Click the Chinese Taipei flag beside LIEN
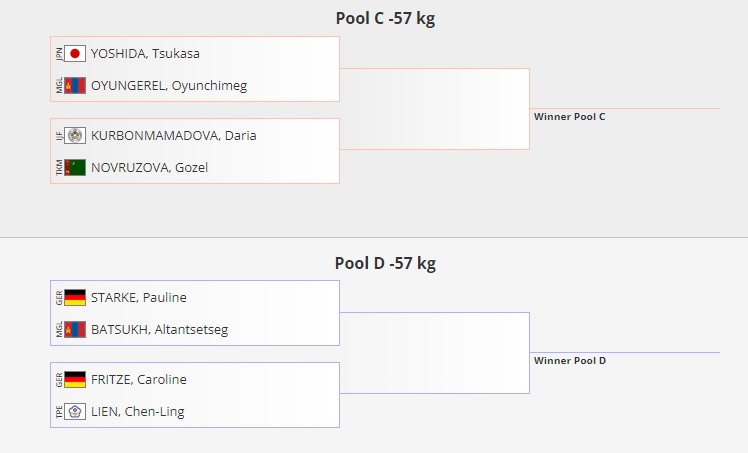 75,412
